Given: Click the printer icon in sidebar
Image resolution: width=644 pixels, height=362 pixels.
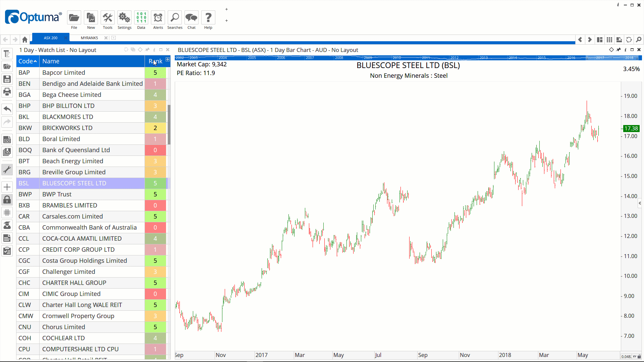Looking at the screenshot, I should click(x=7, y=92).
